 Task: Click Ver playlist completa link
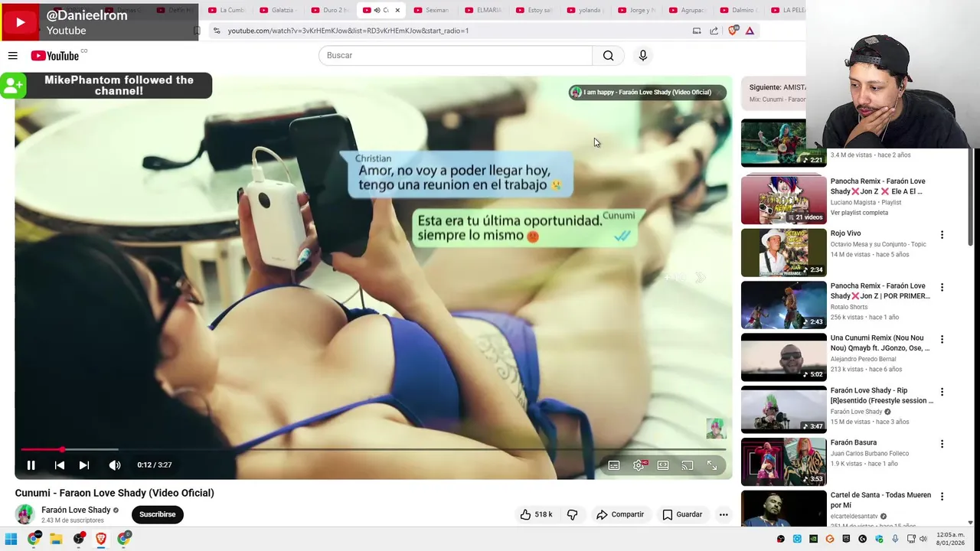(x=859, y=213)
